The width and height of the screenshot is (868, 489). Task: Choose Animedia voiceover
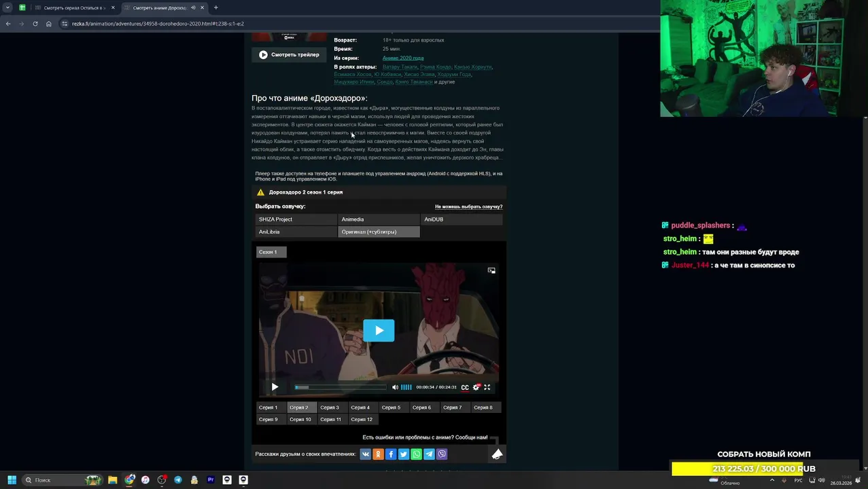[x=379, y=219]
